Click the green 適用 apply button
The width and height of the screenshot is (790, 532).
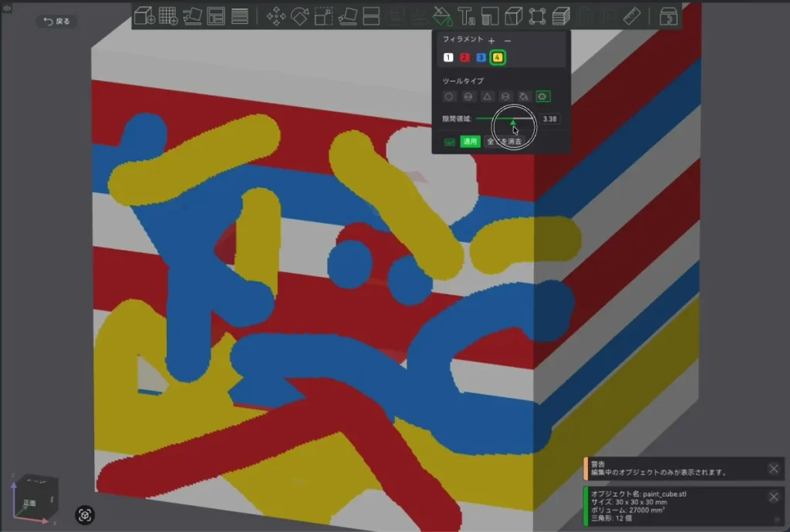coord(470,141)
